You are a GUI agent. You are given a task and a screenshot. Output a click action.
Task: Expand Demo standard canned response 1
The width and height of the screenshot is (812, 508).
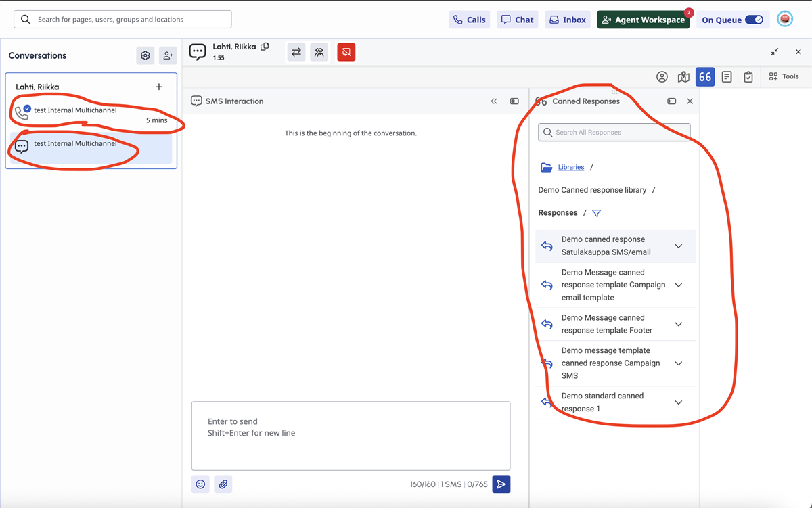679,402
